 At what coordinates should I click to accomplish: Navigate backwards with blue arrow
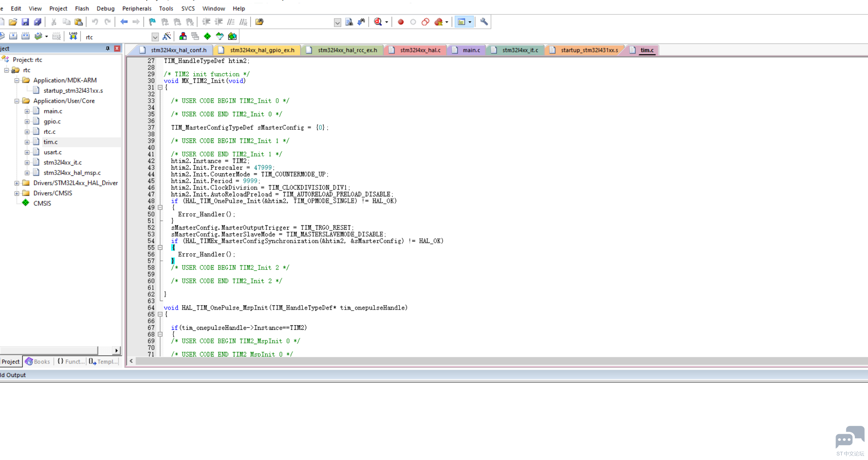tap(124, 22)
